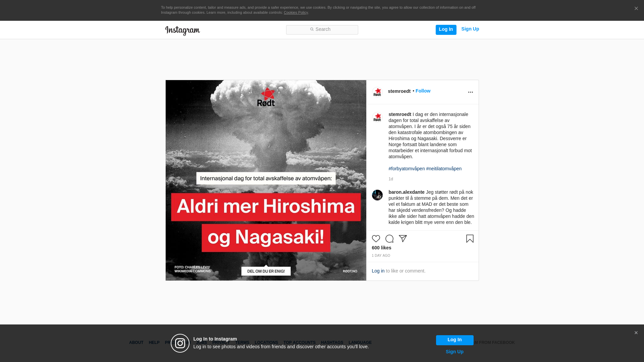Open the LANGUAGE footer selector
Image resolution: width=644 pixels, height=362 pixels.
coord(360,343)
